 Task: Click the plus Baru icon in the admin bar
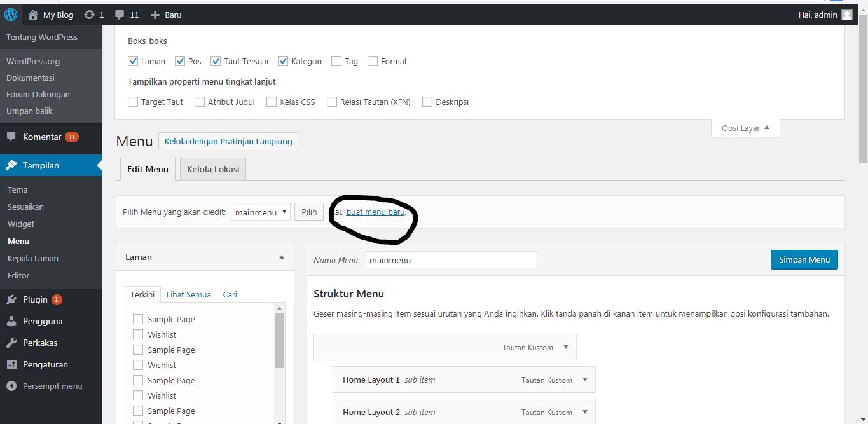coord(155,15)
